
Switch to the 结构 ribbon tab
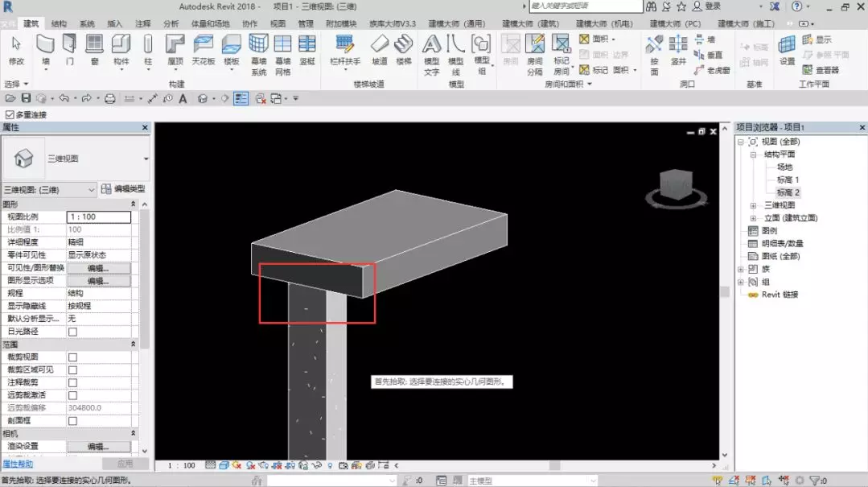(59, 24)
